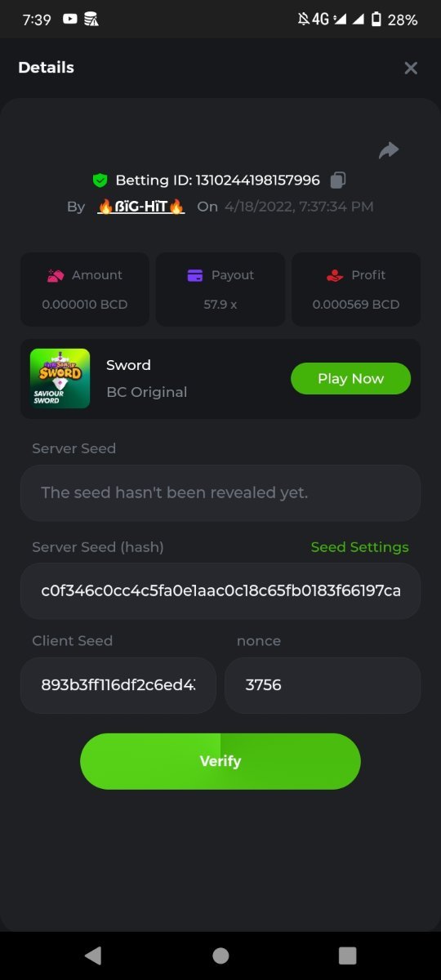Tap the green verified shield icon
Viewport: 441px width, 980px height.
click(100, 180)
